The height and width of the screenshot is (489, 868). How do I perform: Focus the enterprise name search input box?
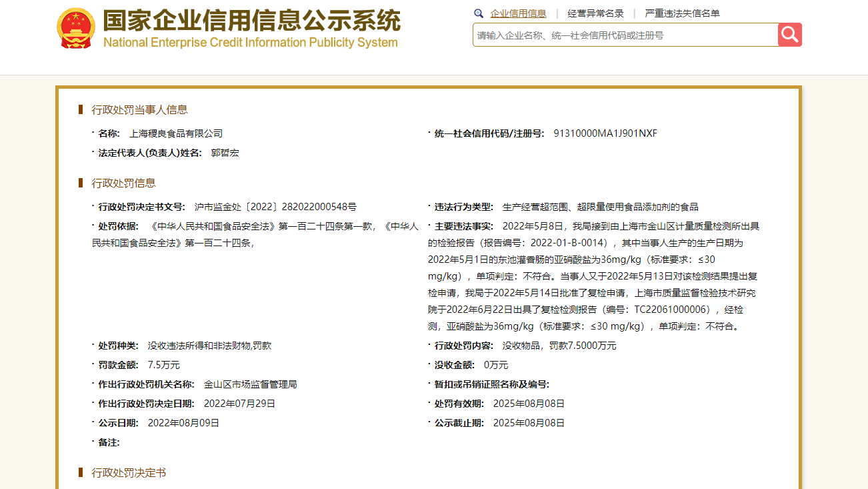pos(625,35)
